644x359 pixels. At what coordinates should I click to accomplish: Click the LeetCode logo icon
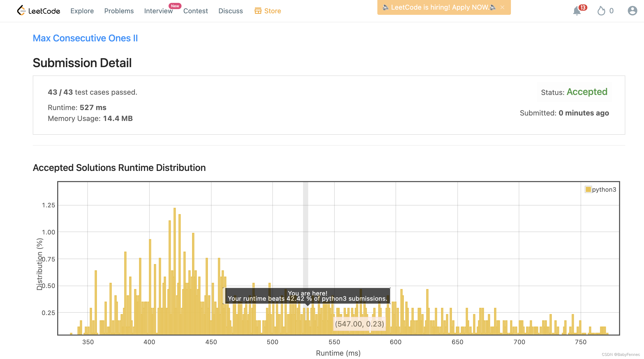(x=21, y=10)
